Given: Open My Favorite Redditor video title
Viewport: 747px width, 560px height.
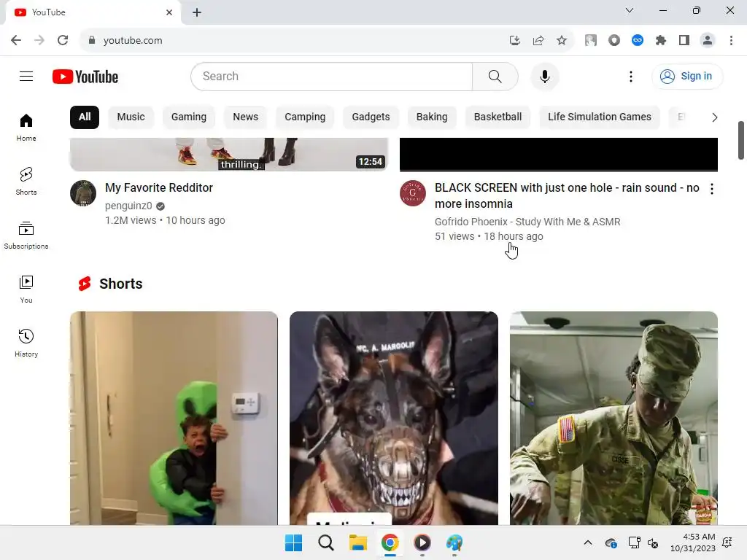Looking at the screenshot, I should [x=158, y=187].
